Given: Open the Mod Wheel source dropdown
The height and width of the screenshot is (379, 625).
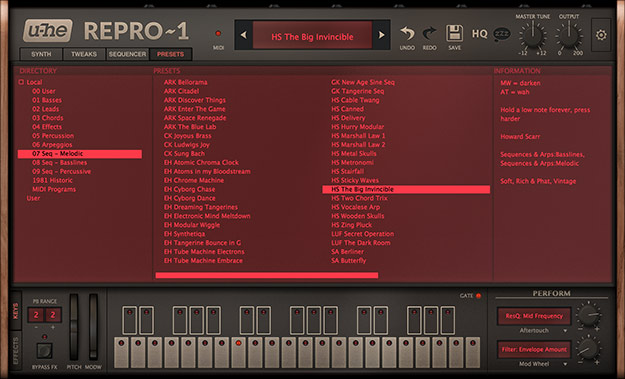Looking at the screenshot, I should 565,364.
